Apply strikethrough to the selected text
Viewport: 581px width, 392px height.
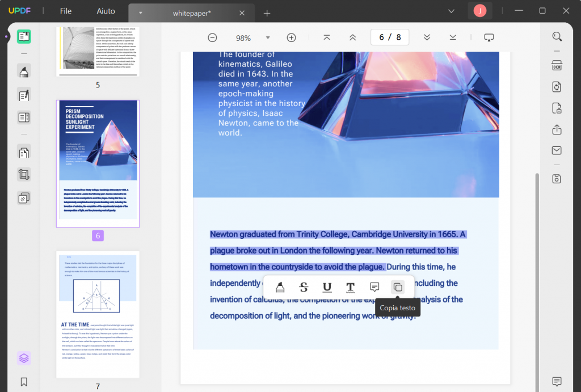point(304,287)
